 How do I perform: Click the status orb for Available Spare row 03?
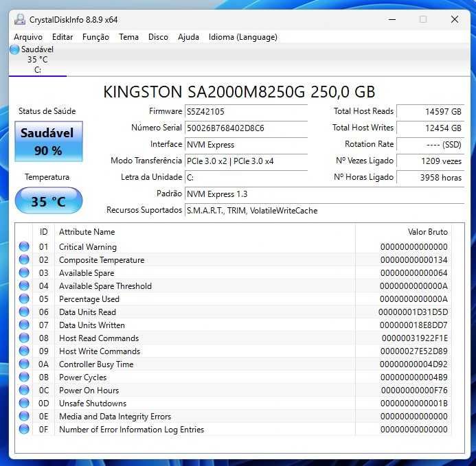pyautogui.click(x=24, y=272)
